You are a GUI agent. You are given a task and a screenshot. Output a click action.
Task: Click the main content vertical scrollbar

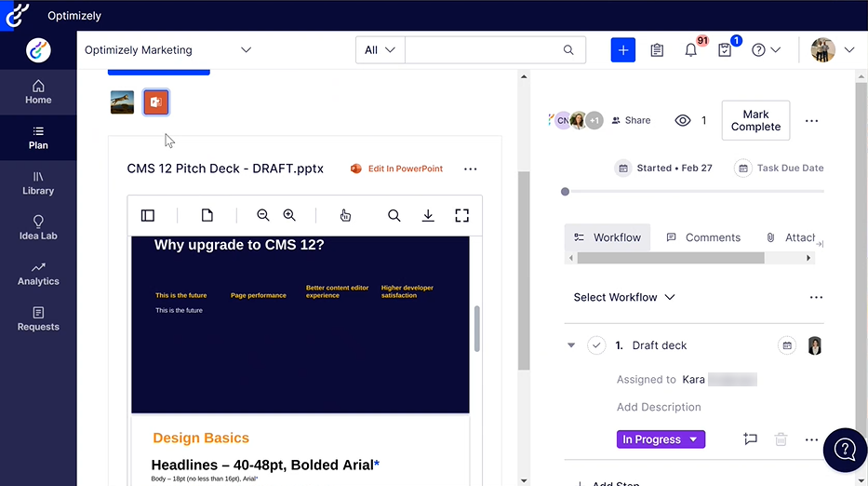524,270
